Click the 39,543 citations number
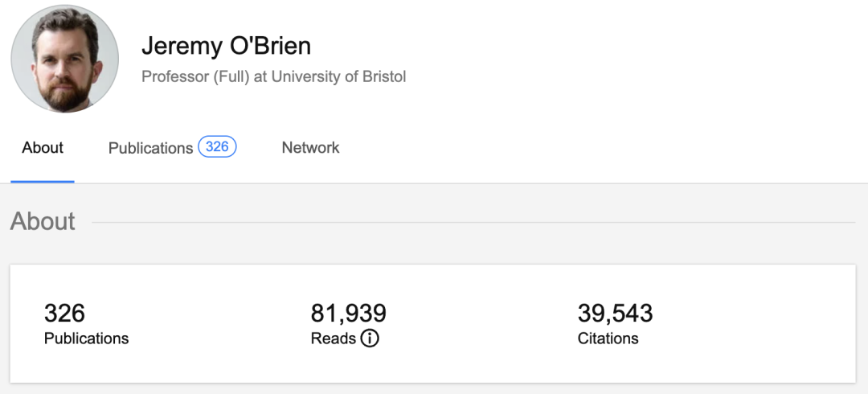The height and width of the screenshot is (394, 868). (615, 313)
